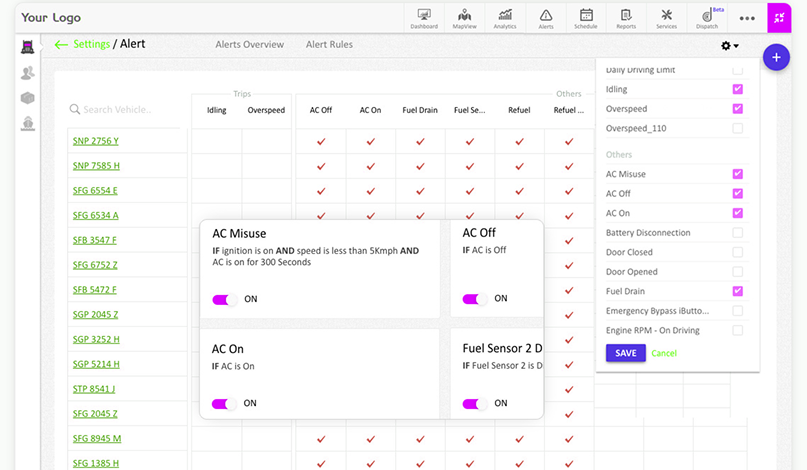Image resolution: width=807 pixels, height=470 pixels.
Task: Open the Schedule calendar icon
Action: pyautogui.click(x=586, y=18)
